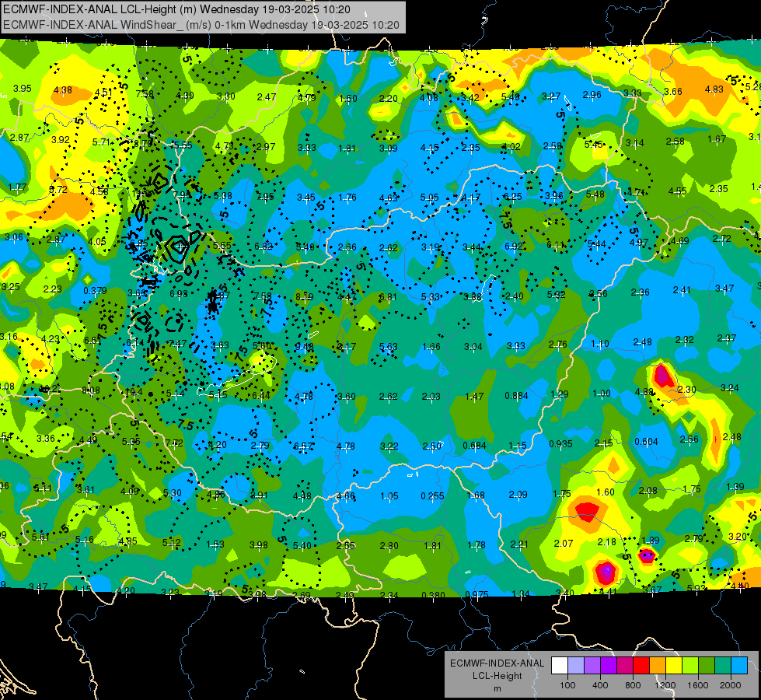Click the wind shear value 1.29

(x=559, y=394)
